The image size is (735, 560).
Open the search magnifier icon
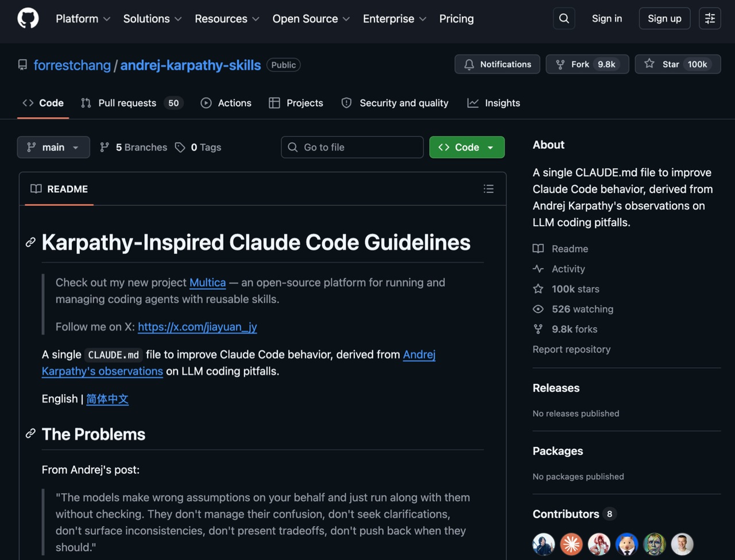click(x=564, y=18)
